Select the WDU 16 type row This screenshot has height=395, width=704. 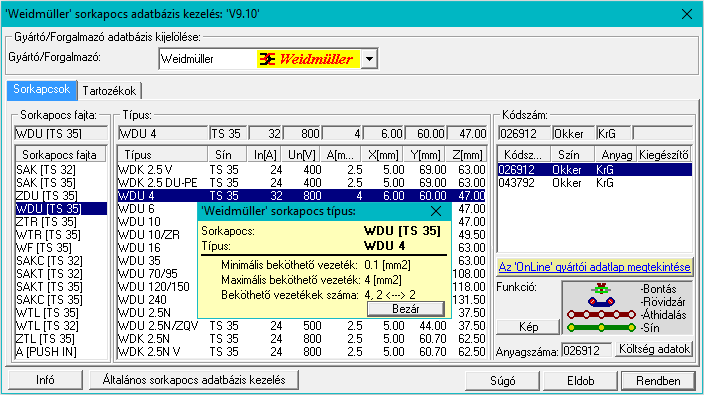[x=157, y=248]
